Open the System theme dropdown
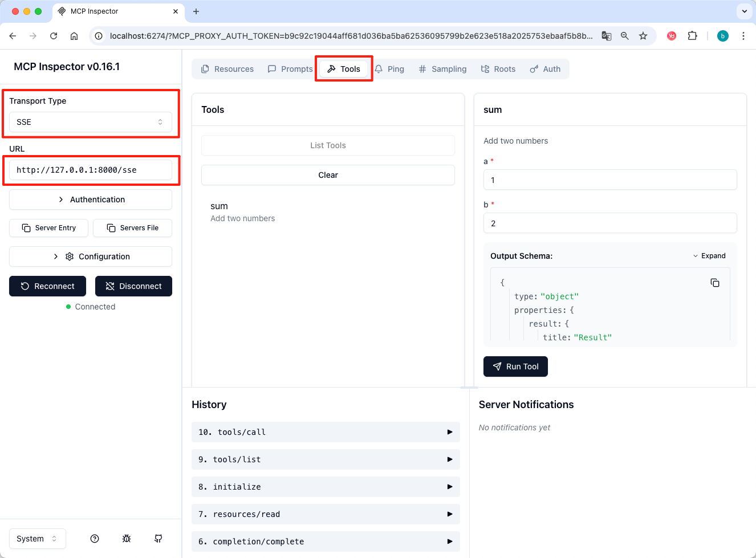756x558 pixels. tap(38, 539)
